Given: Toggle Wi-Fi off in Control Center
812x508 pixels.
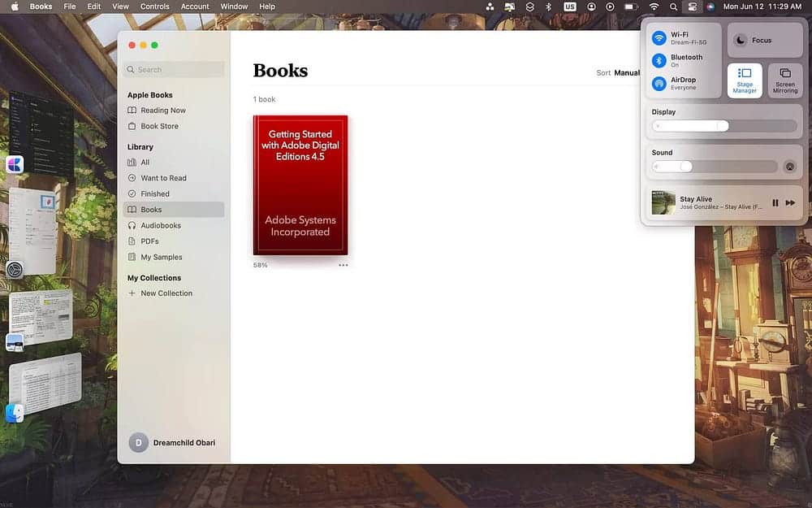Looking at the screenshot, I should click(x=659, y=38).
